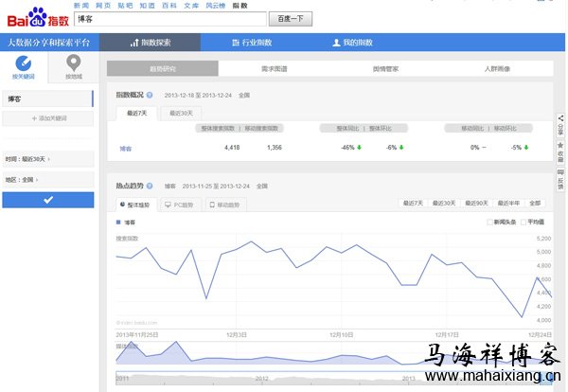Select the 最近30天 overview tab
The width and height of the screenshot is (568, 392).
pyautogui.click(x=181, y=114)
